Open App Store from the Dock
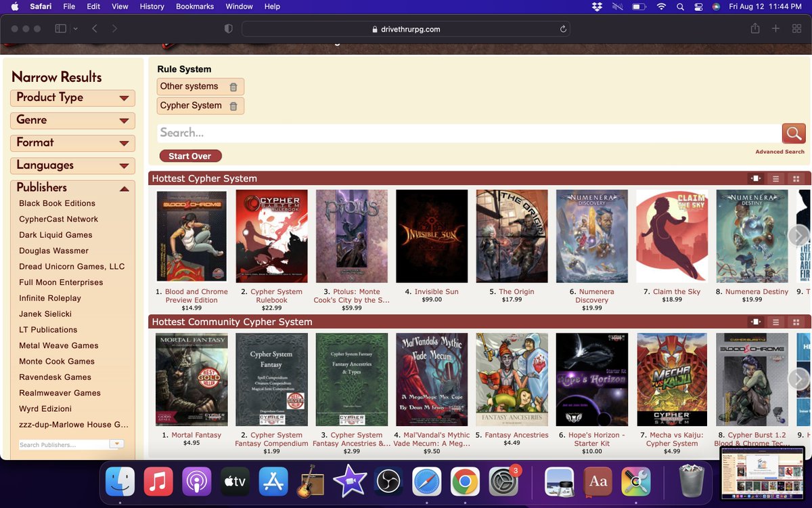This screenshot has height=508, width=812. pos(273,482)
